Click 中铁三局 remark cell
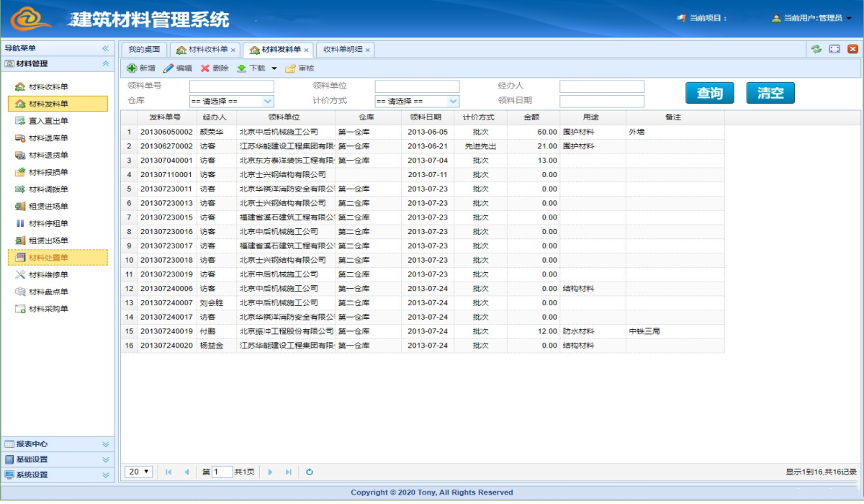The image size is (864, 504). [675, 331]
